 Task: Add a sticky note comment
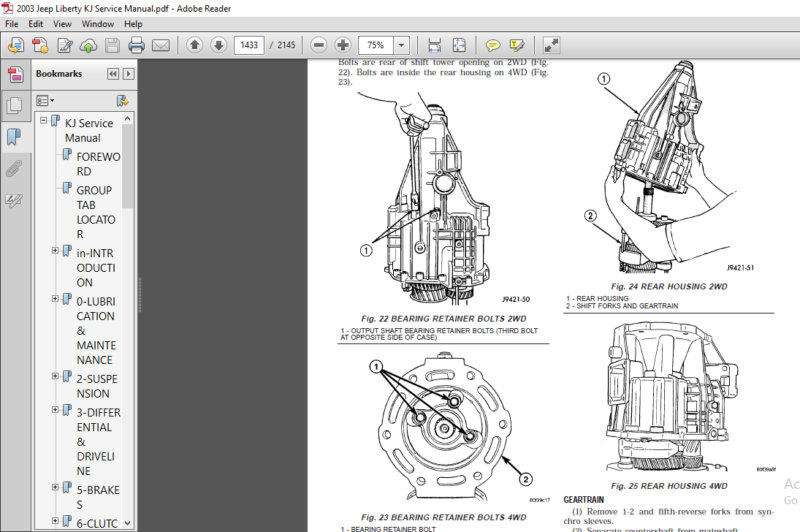[x=493, y=45]
